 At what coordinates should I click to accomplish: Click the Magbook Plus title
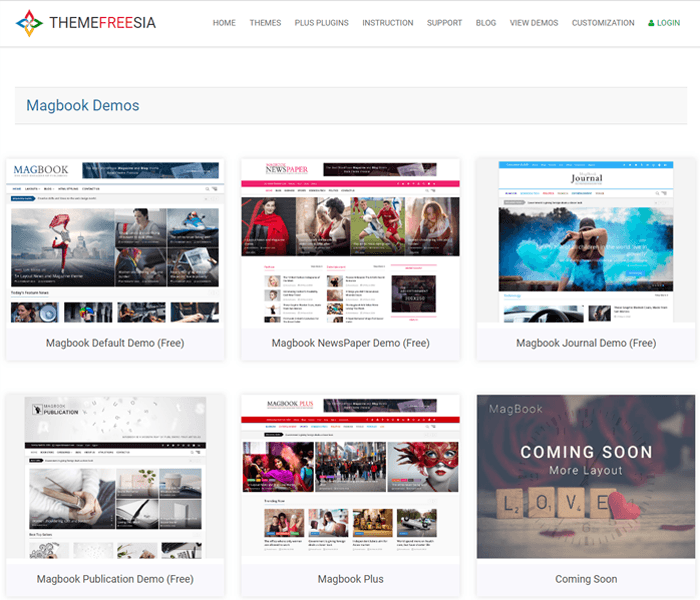350,579
